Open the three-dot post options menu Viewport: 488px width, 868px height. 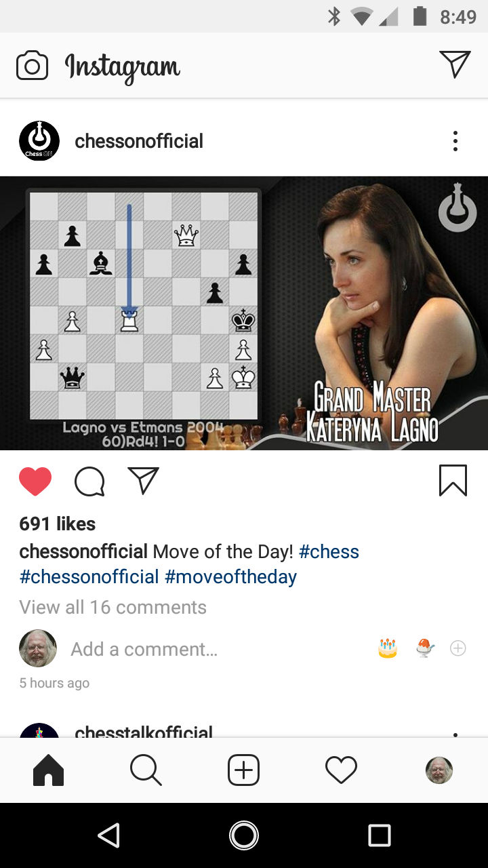455,141
